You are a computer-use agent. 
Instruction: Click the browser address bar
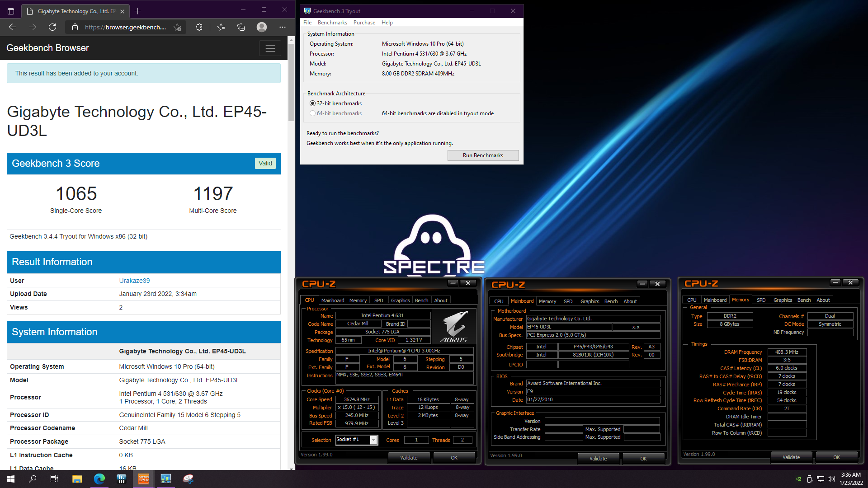125,27
